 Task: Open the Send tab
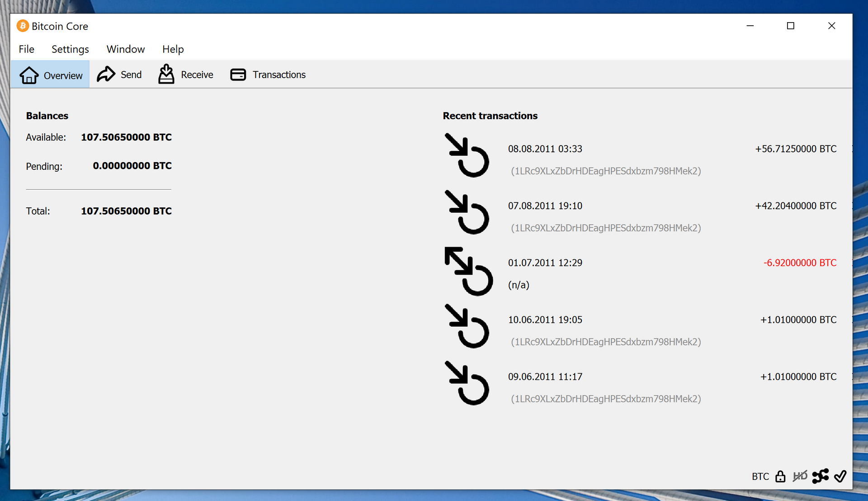click(119, 75)
